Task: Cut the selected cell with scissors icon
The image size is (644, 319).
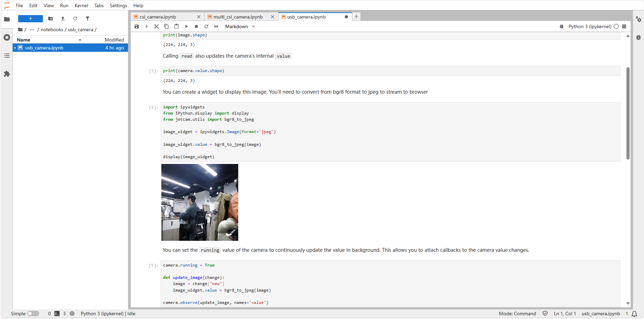Action: point(157,26)
